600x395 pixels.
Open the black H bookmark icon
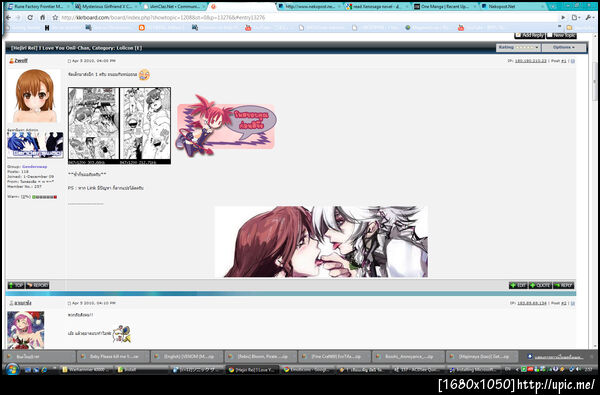click(47, 28)
